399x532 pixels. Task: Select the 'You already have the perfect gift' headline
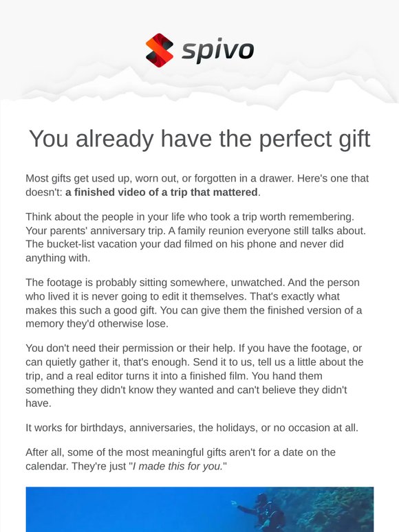pos(199,139)
